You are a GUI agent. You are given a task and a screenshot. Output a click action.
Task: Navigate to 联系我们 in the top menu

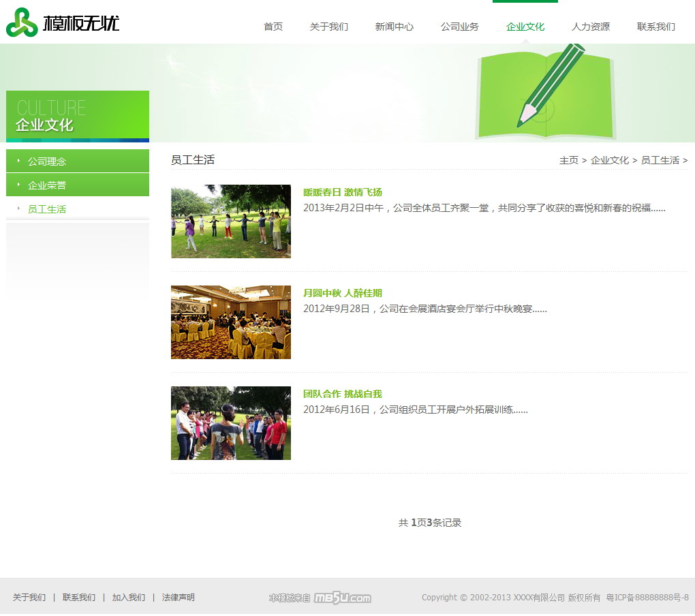tap(655, 27)
